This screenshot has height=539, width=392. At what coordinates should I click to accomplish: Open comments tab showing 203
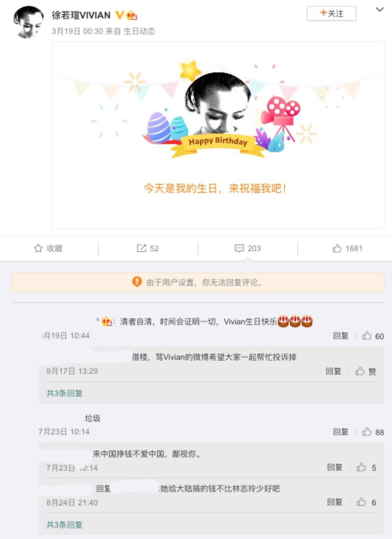(x=247, y=248)
